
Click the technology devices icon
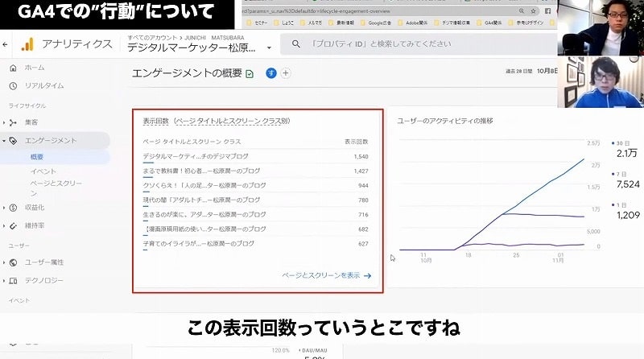[x=13, y=281]
